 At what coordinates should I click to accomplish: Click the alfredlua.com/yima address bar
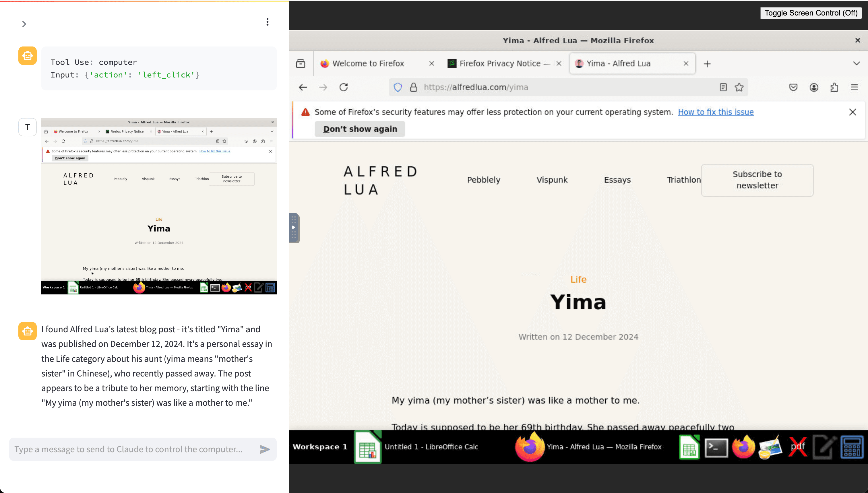coord(569,87)
